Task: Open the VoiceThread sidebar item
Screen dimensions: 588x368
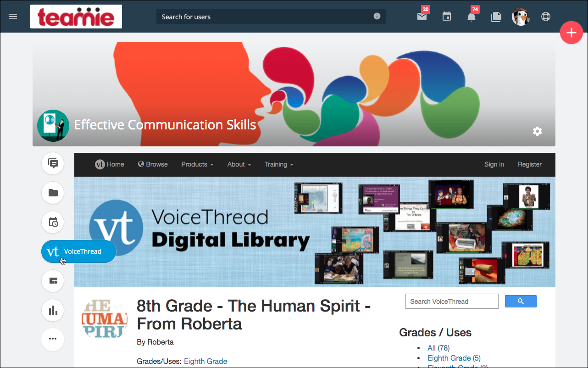Action: (x=78, y=251)
